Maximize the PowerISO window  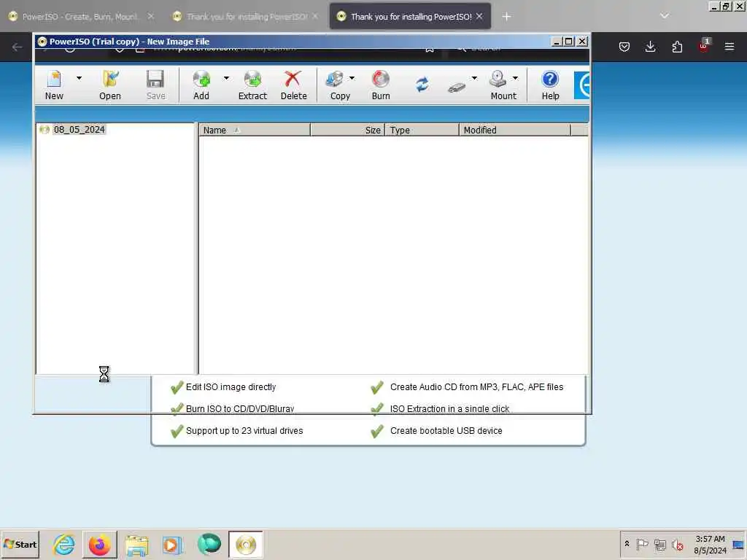pos(568,42)
